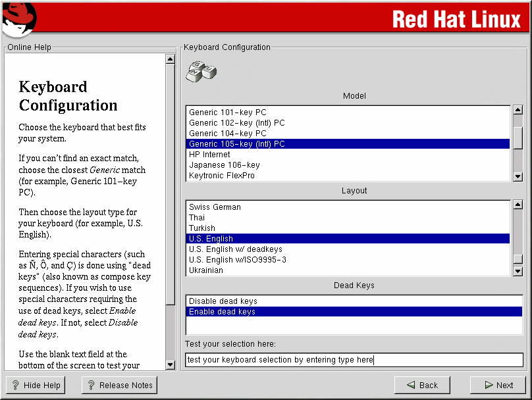Image resolution: width=532 pixels, height=400 pixels.
Task: Select Enable dead keys option
Action: click(x=222, y=312)
